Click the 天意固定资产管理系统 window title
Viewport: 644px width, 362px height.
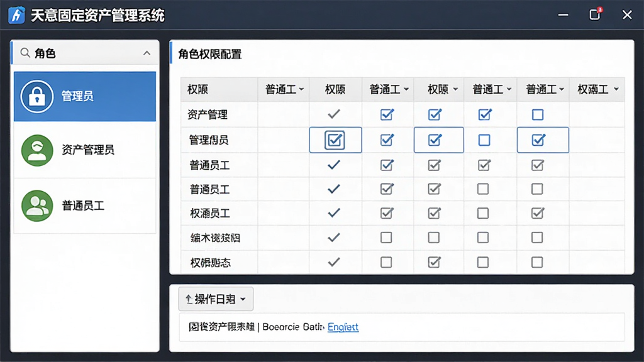tap(97, 16)
